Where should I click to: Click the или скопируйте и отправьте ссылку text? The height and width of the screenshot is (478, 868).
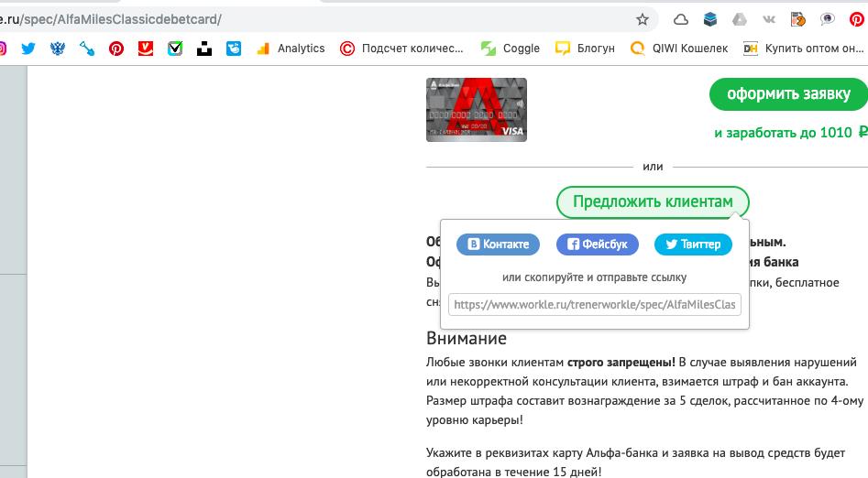point(595,277)
